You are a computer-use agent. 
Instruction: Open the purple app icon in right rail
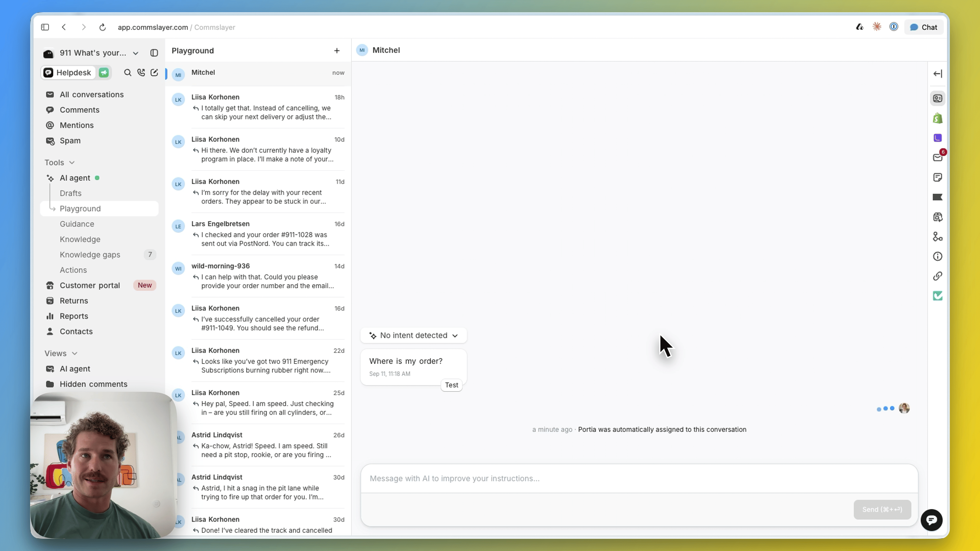tap(938, 138)
